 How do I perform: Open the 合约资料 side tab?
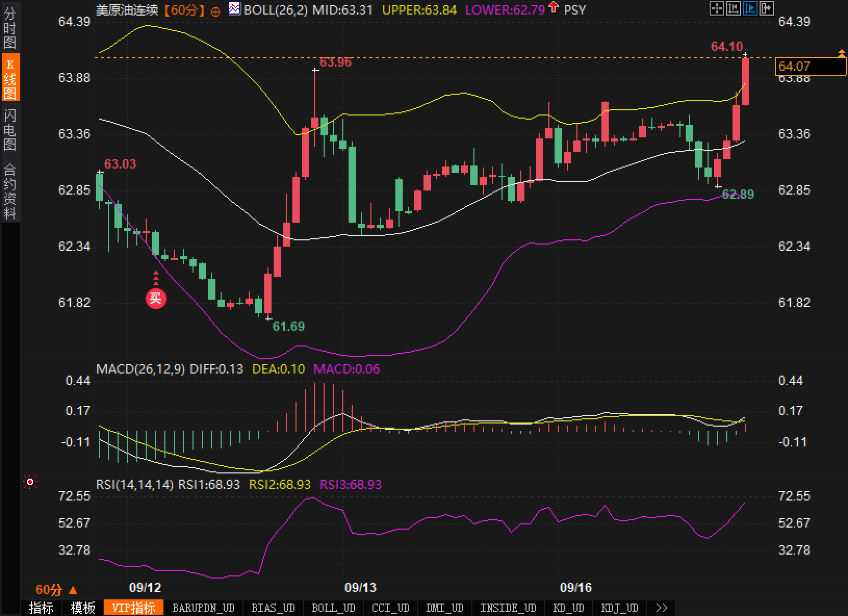10,190
